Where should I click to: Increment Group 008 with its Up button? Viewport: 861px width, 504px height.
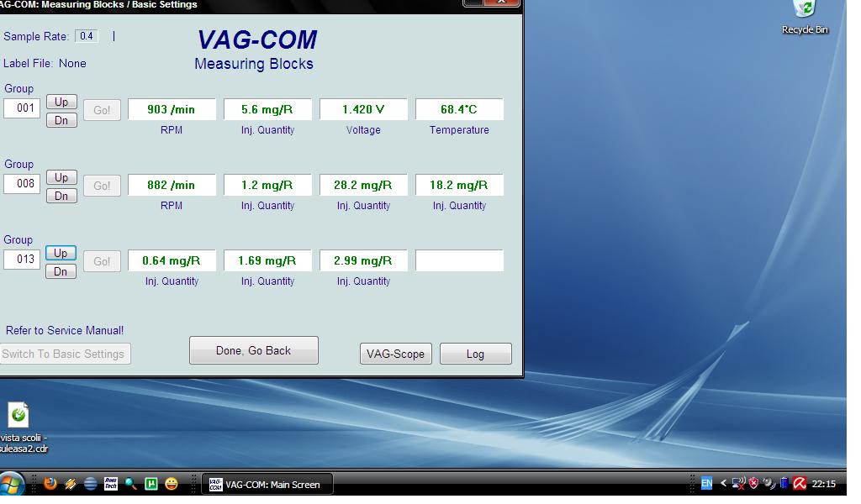(61, 178)
